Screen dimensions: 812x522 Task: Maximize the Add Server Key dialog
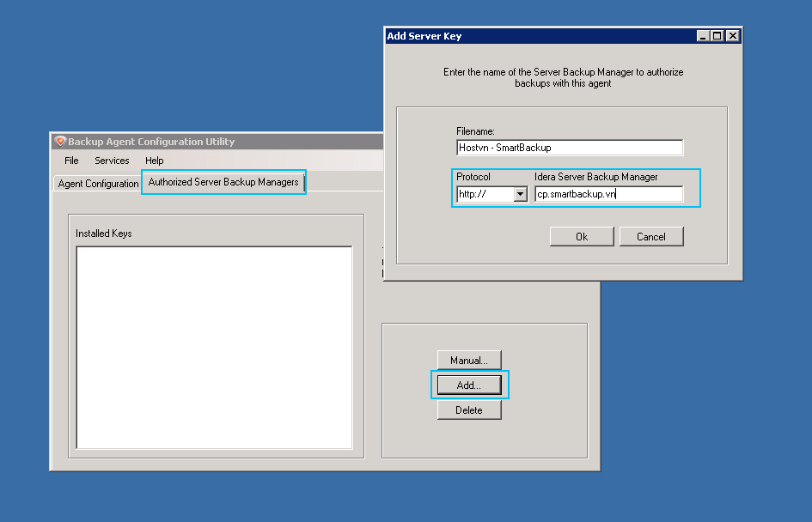click(717, 36)
